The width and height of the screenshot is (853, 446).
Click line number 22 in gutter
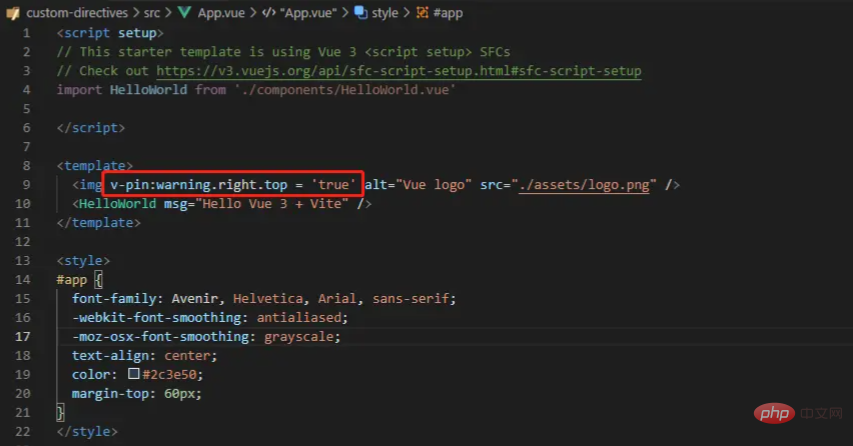(22, 432)
